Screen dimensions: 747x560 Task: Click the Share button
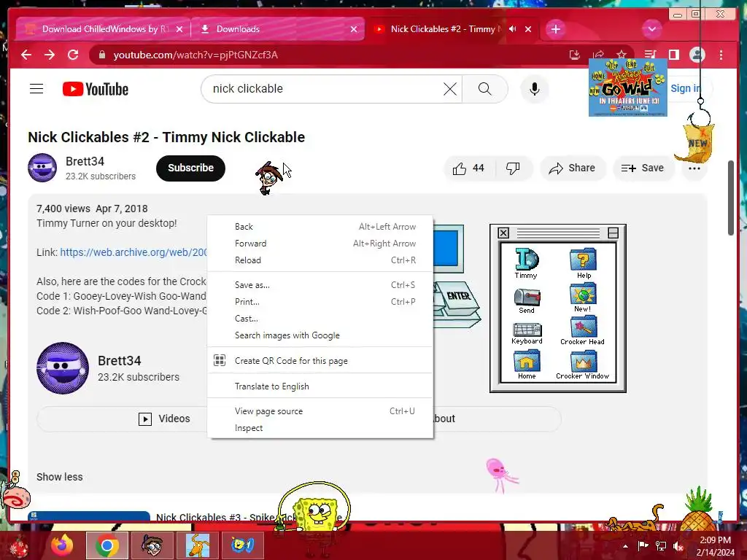pyautogui.click(x=572, y=168)
